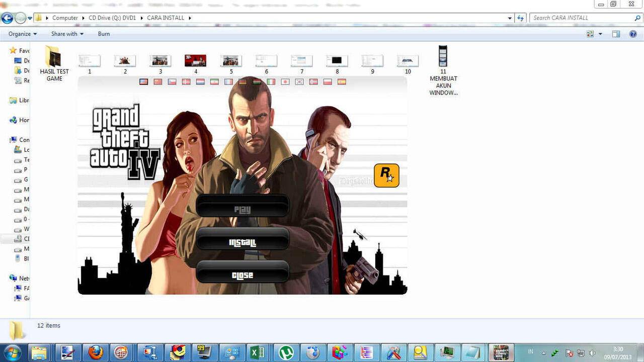
Task: Change the view with the Views icon
Action: pyautogui.click(x=590, y=34)
